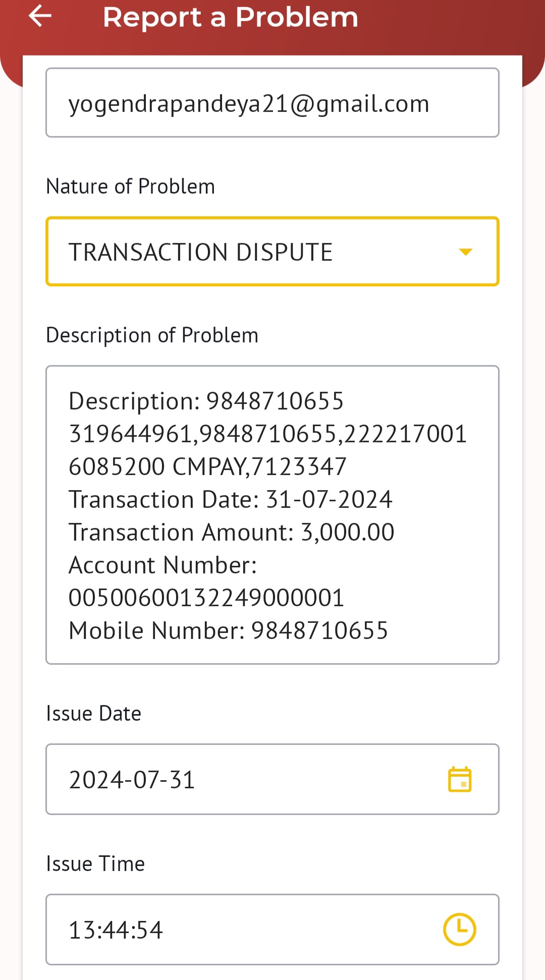The width and height of the screenshot is (545, 980).
Task: Expand the Nature of Problem dropdown arrow
Action: [465, 252]
